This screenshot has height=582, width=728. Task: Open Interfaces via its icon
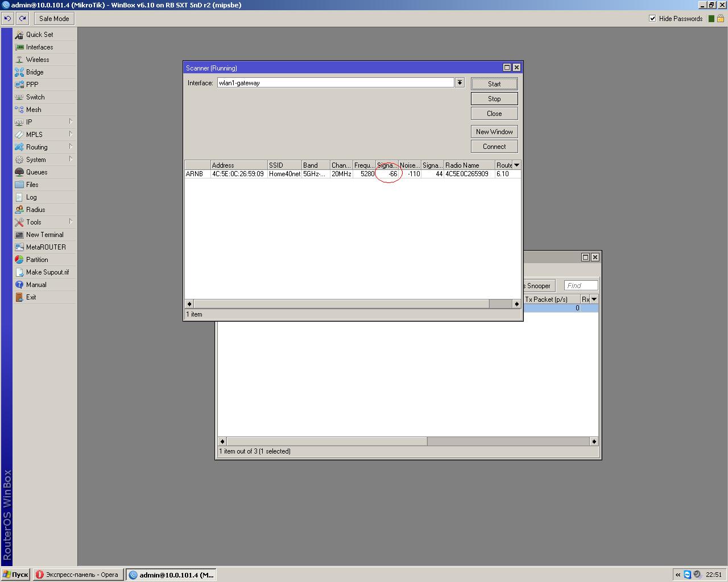point(19,47)
